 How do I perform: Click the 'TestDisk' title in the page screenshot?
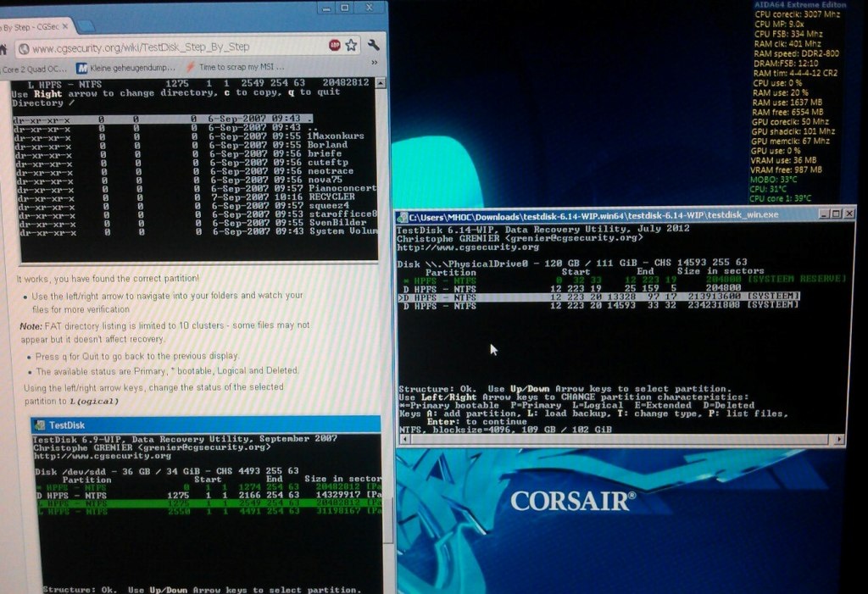point(67,425)
